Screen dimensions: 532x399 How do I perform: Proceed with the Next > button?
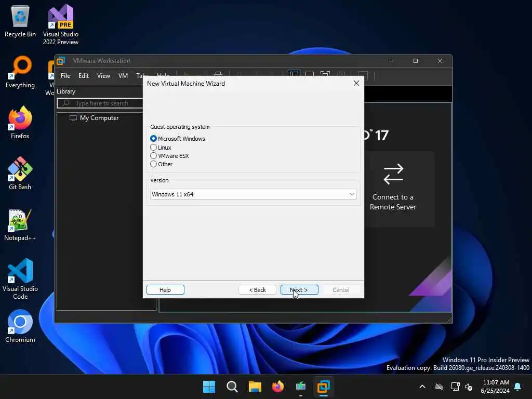pos(299,290)
